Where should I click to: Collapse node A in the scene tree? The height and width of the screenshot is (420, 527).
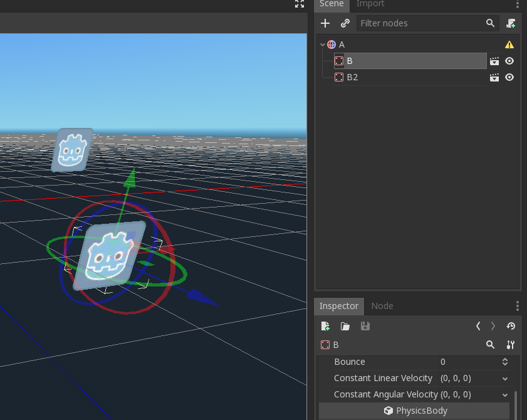pyautogui.click(x=322, y=44)
